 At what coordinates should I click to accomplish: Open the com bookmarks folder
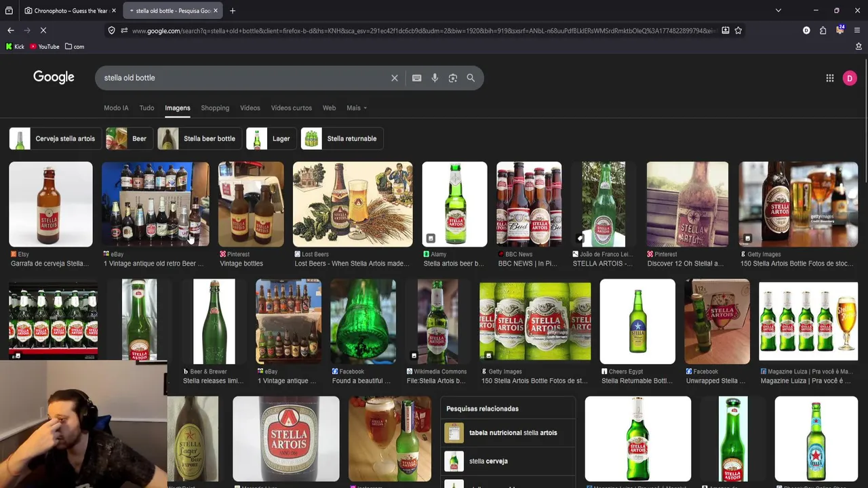pyautogui.click(x=75, y=47)
